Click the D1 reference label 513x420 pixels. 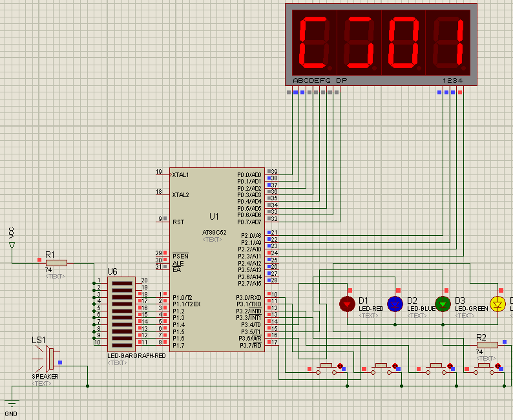click(x=364, y=300)
